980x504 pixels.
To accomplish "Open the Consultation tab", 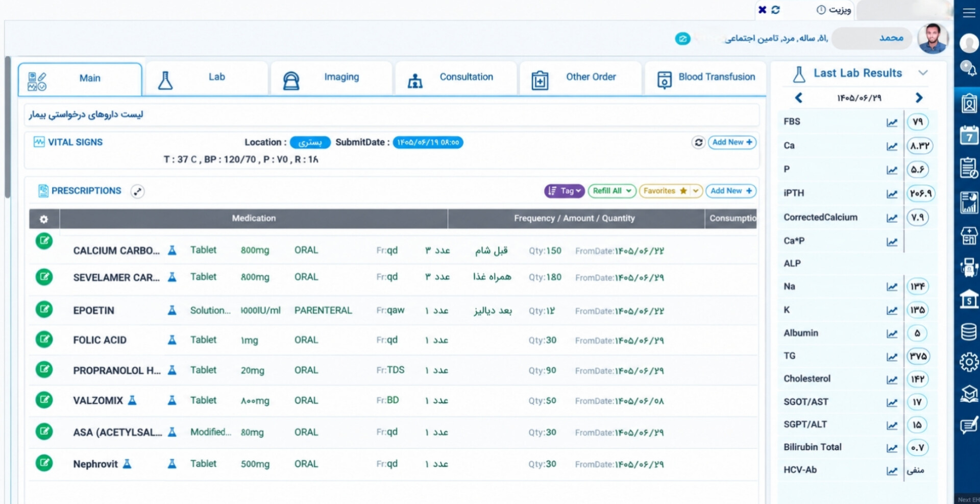I will [456, 78].
